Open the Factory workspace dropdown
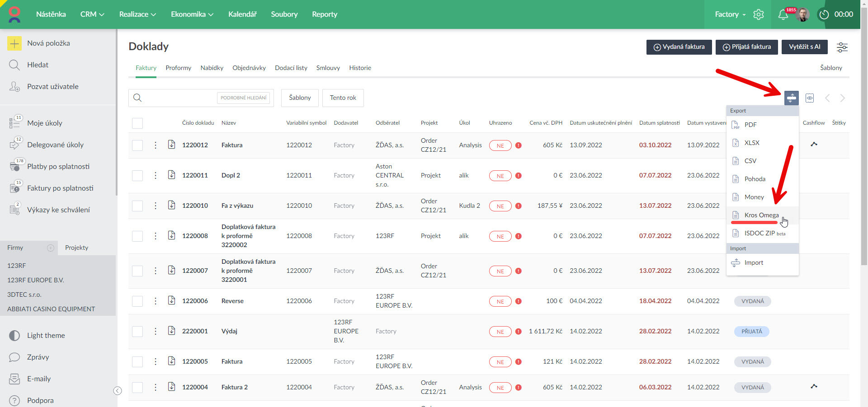Image resolution: width=868 pixels, height=407 pixels. pyautogui.click(x=730, y=14)
